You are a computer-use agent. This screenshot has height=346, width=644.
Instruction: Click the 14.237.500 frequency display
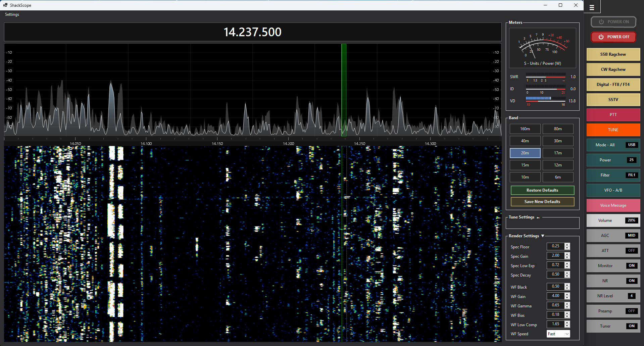tap(252, 32)
